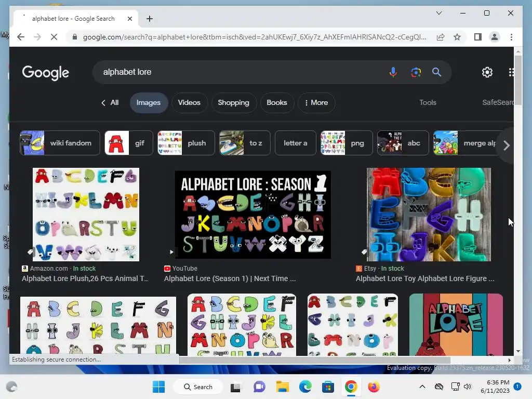The height and width of the screenshot is (399, 532).
Task: Switch to Shopping results
Action: (233, 102)
